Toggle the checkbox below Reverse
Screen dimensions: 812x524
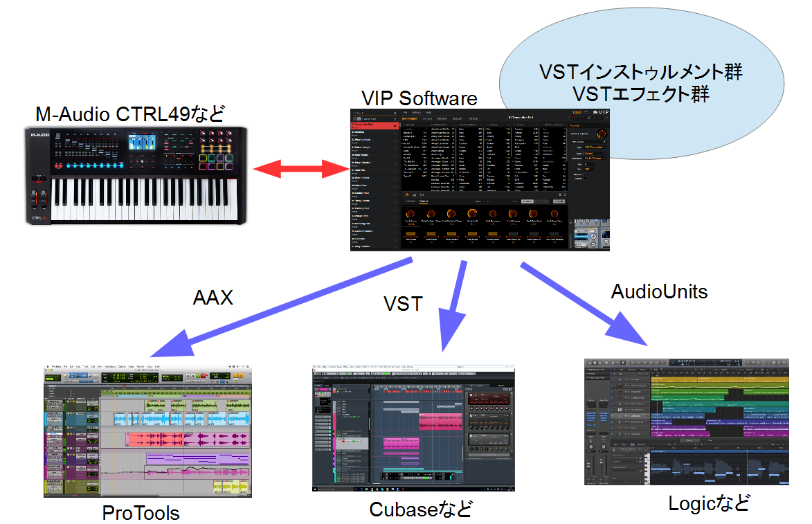[584, 178]
